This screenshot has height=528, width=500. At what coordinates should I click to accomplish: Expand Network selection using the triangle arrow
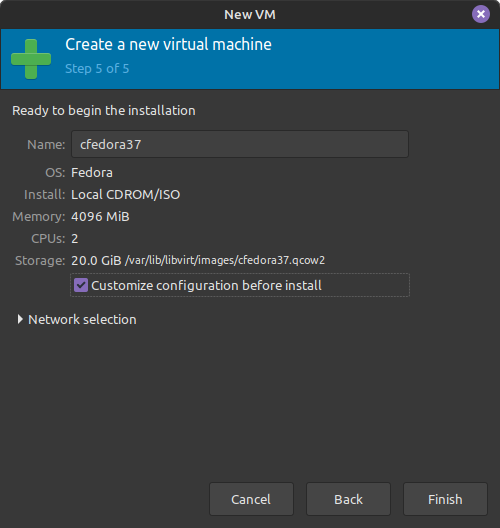[20, 319]
